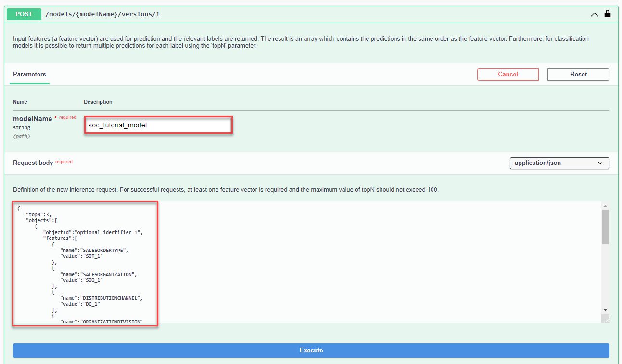This screenshot has height=364, width=622.
Task: Click the "SALESORGANIZATION" name line
Action: (100, 274)
